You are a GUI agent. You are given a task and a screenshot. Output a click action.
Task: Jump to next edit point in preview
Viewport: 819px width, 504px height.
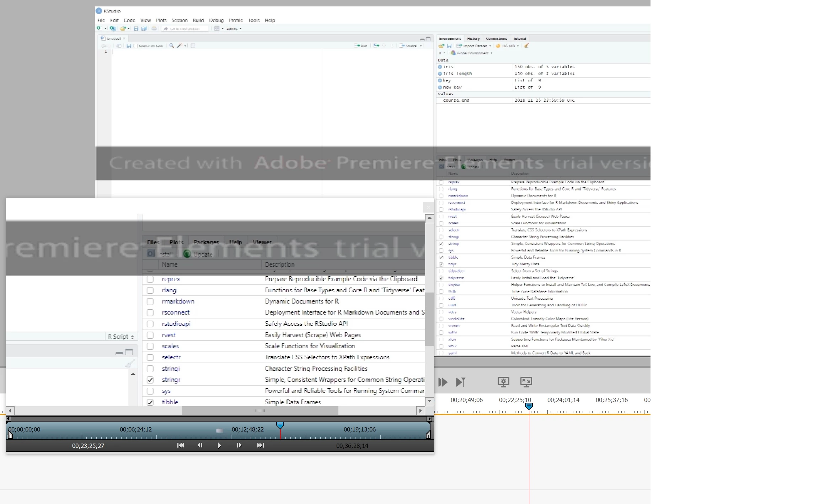pyautogui.click(x=260, y=445)
